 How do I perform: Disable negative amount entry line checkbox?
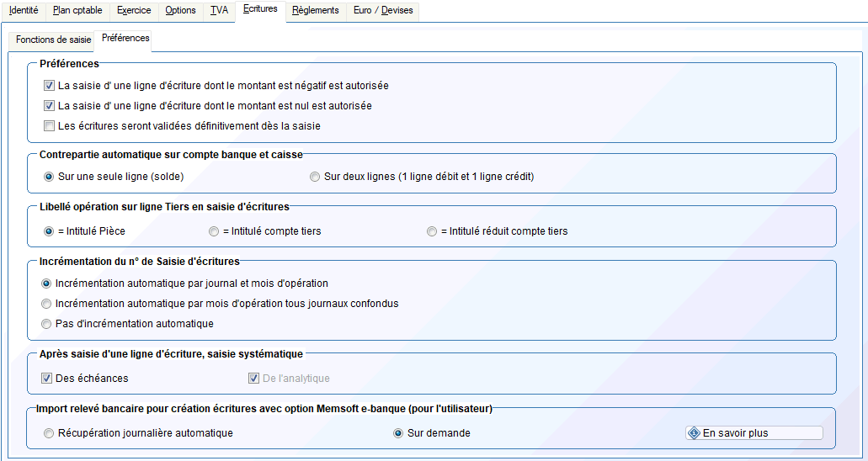(49, 86)
